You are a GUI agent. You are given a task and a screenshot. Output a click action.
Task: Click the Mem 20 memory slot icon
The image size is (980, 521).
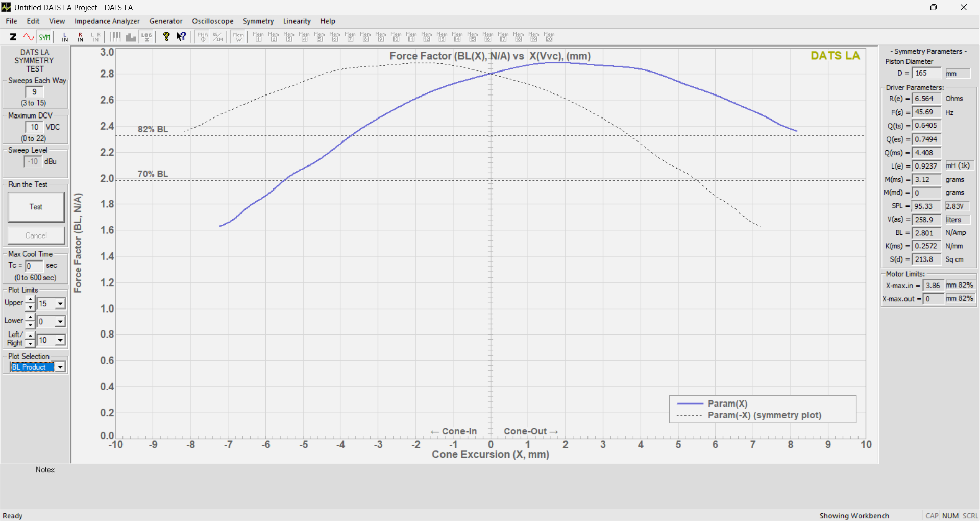[x=549, y=37]
